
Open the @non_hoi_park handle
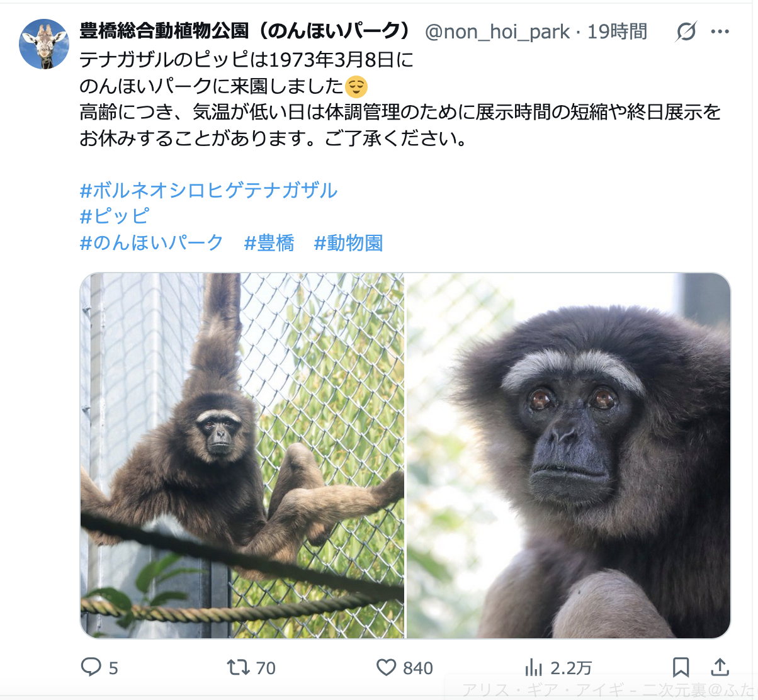coord(497,32)
